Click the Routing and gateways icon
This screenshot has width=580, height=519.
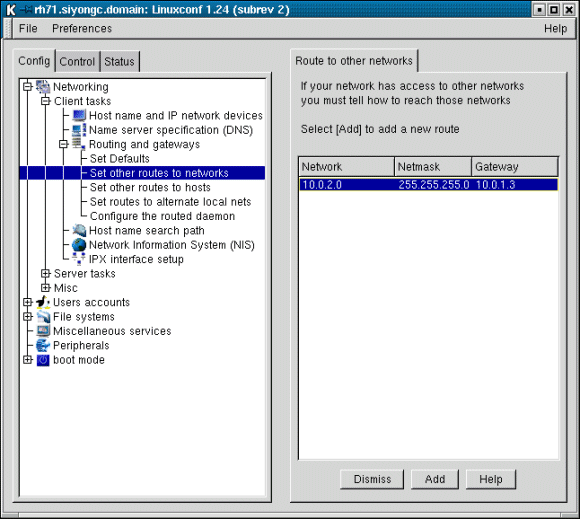[78, 144]
